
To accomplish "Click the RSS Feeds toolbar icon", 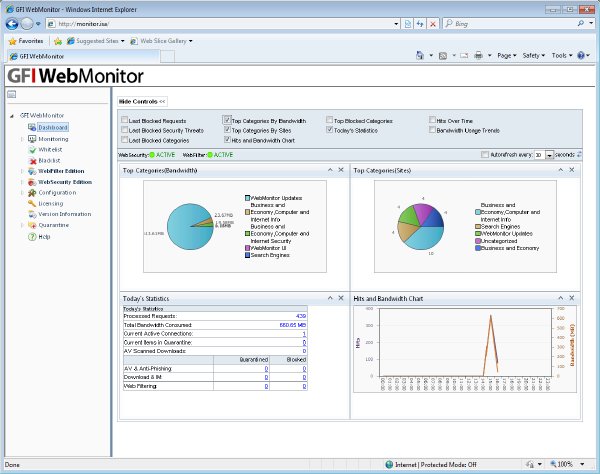I will tap(443, 56).
